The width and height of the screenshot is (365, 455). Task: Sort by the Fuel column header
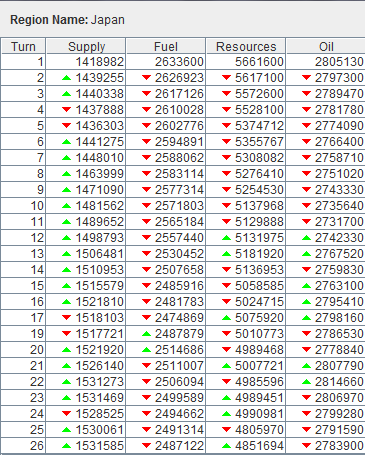(166, 46)
